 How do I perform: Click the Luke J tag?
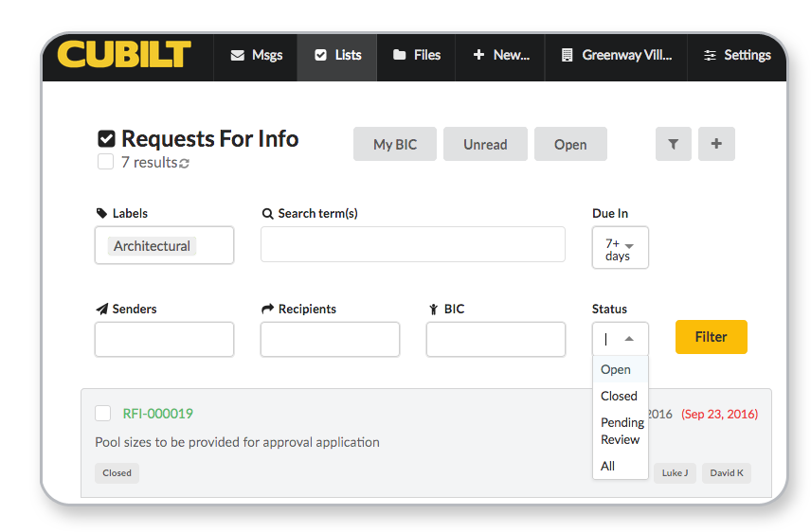[675, 473]
